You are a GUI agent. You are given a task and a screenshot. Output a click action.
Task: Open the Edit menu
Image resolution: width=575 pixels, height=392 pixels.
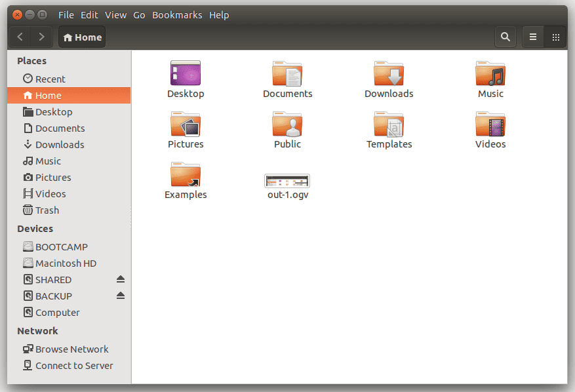[89, 15]
